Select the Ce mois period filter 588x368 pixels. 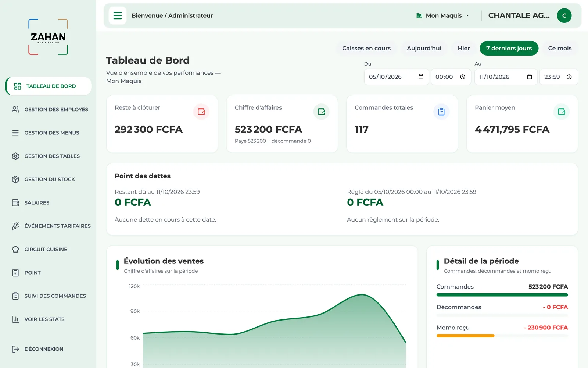(x=560, y=48)
